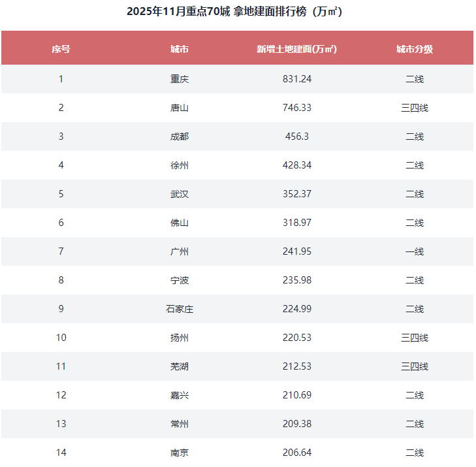Click the 城市 column header

(180, 49)
